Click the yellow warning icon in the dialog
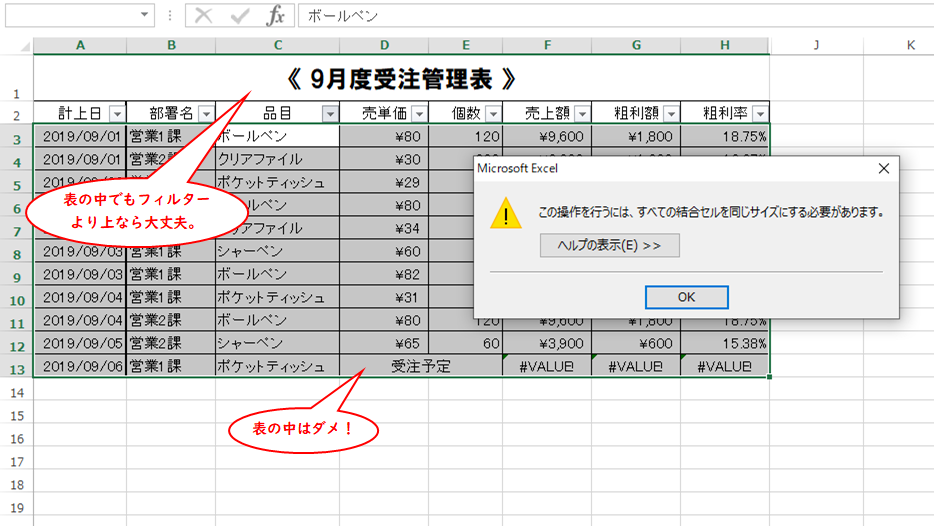Screen dimensions: 934x526 pos(506,213)
